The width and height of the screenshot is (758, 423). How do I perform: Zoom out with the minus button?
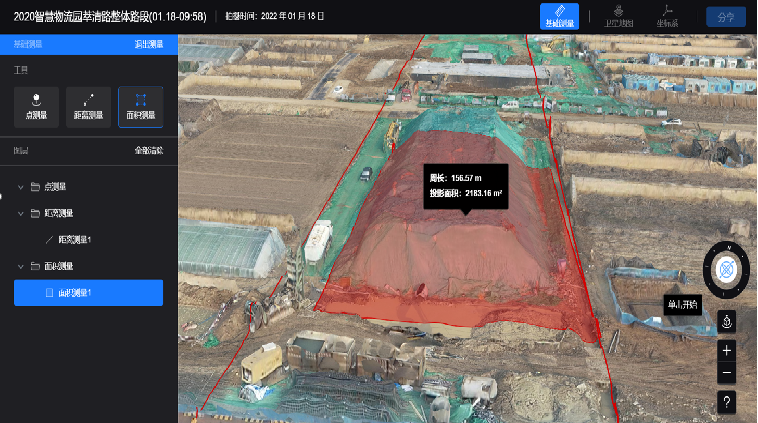click(727, 374)
